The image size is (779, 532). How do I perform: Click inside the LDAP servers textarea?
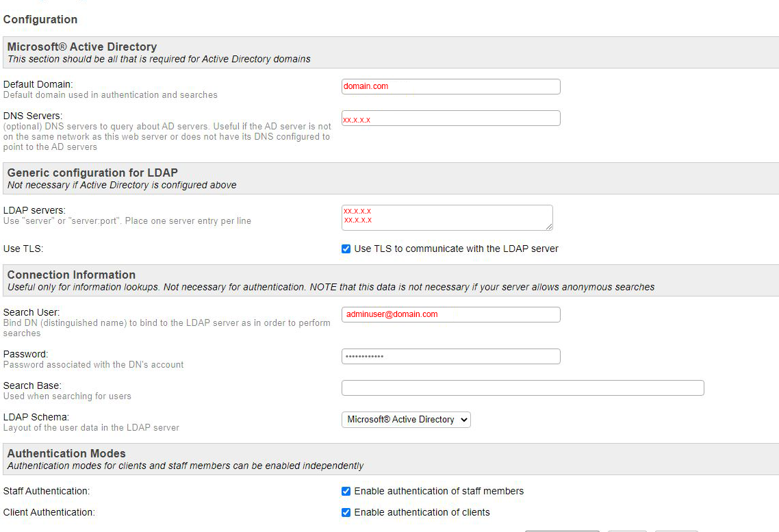(446, 217)
